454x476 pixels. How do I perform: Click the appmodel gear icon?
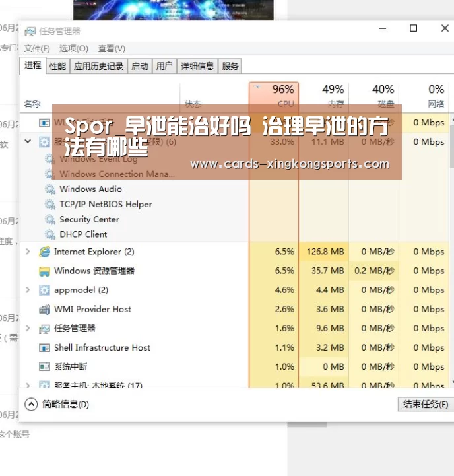[x=44, y=290]
